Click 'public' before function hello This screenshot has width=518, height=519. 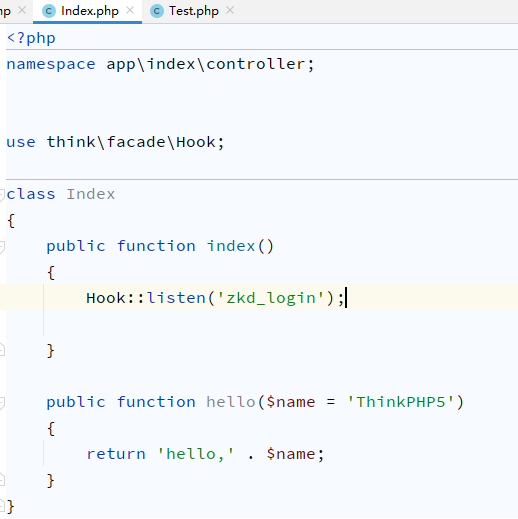click(76, 402)
